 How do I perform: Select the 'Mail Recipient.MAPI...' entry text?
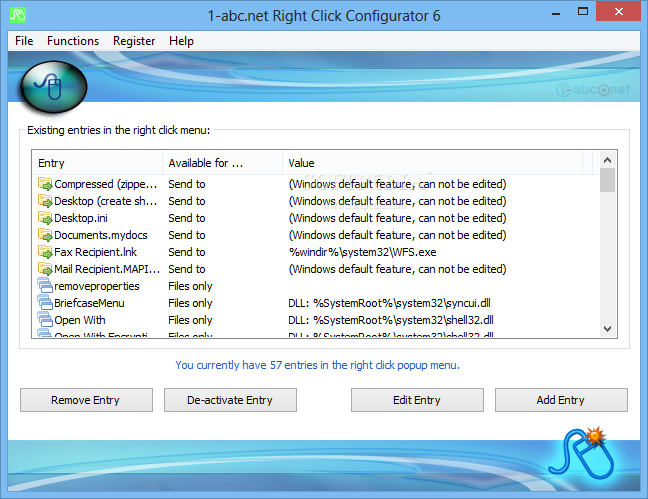coord(107,269)
